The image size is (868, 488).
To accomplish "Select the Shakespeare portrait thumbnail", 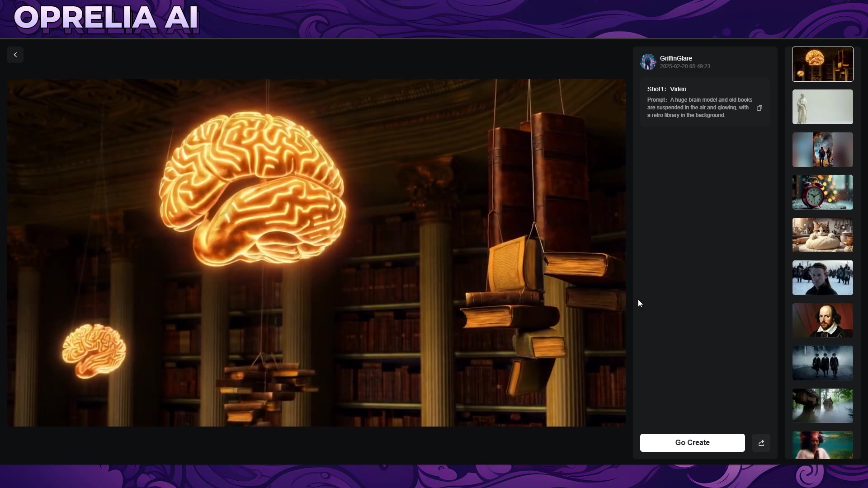I will 823,320.
